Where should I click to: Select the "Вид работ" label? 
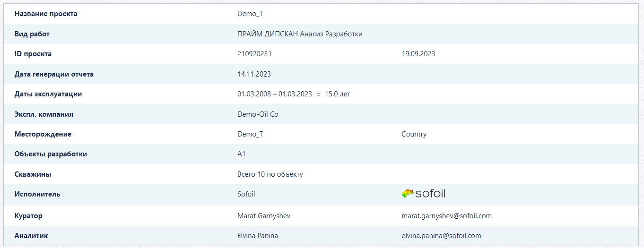tap(32, 34)
